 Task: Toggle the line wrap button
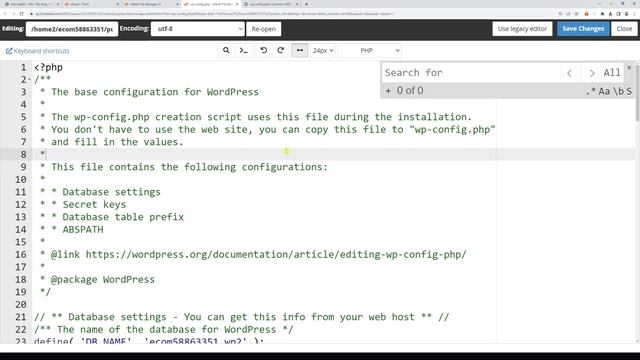300,50
